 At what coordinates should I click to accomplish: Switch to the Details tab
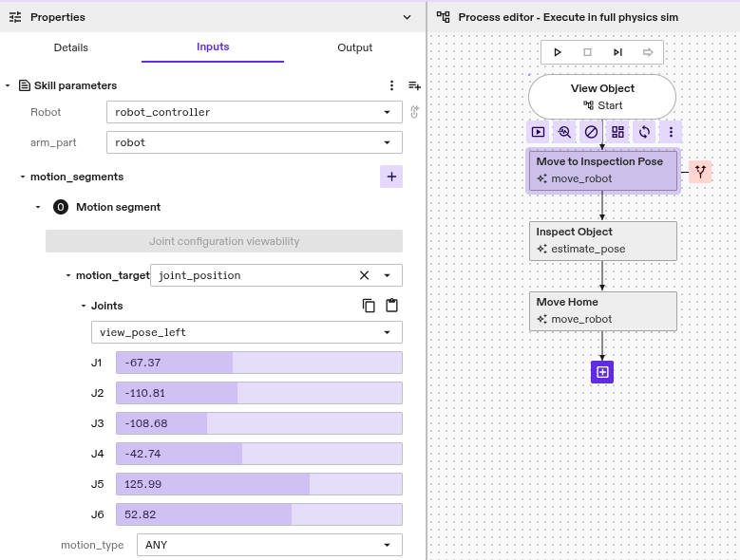[x=70, y=47]
